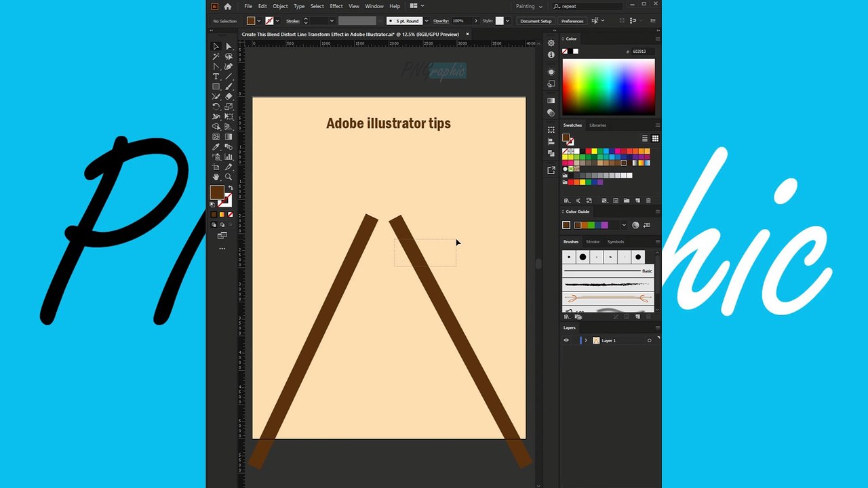Expand Layer 1 sublayers
868x488 pixels.
coord(586,340)
